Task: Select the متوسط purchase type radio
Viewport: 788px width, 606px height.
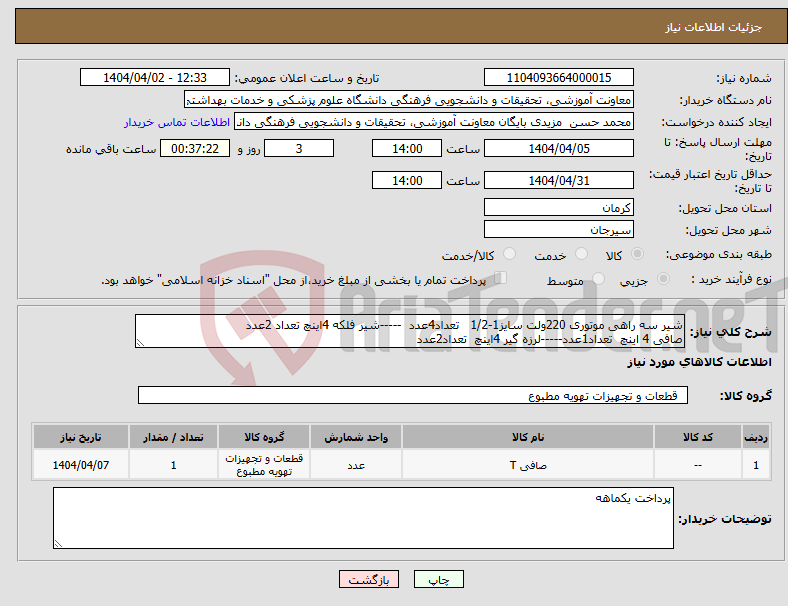Action: (x=598, y=279)
